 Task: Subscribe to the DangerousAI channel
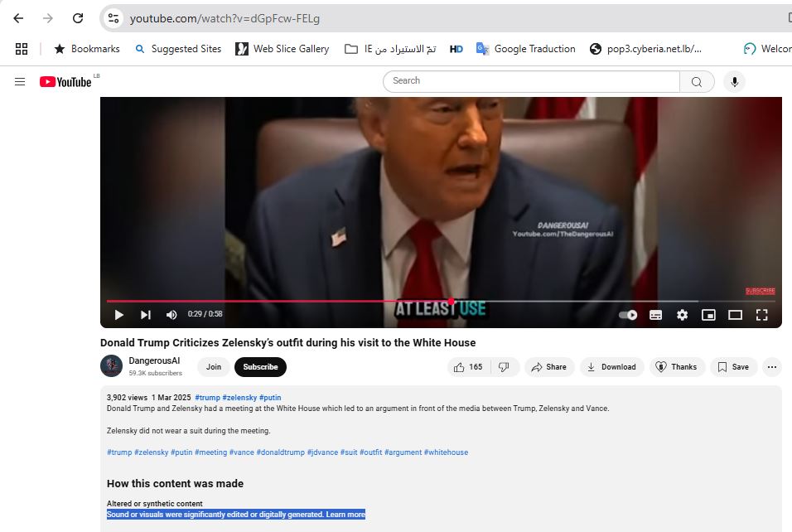(x=260, y=367)
